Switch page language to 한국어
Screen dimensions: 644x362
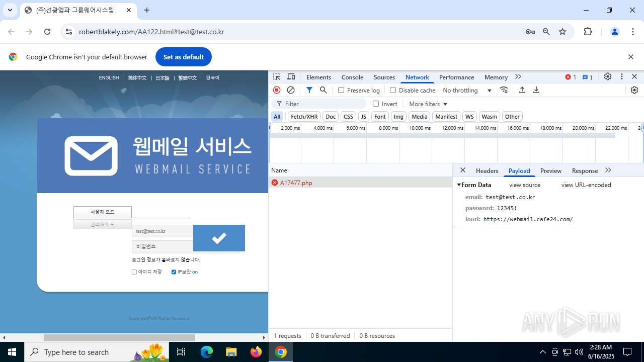tap(213, 78)
